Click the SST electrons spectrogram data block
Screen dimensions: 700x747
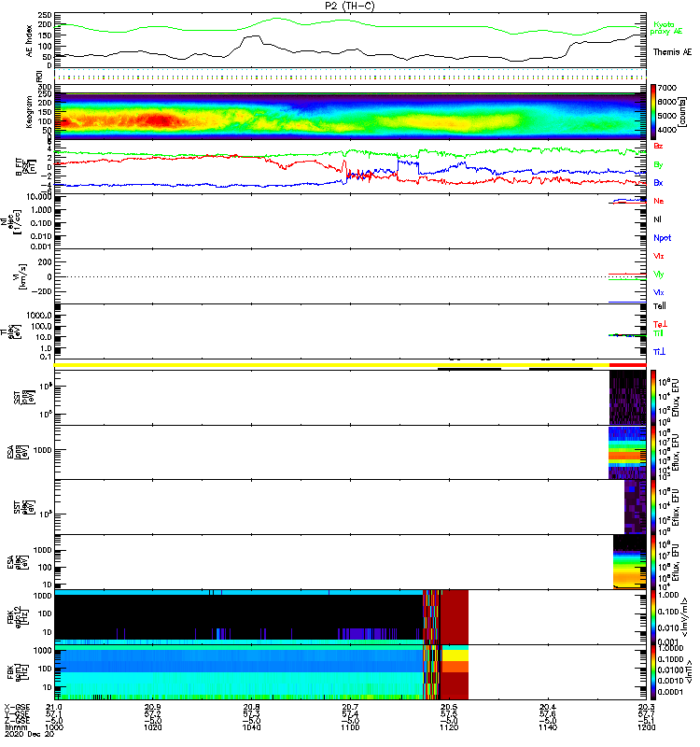click(x=636, y=507)
